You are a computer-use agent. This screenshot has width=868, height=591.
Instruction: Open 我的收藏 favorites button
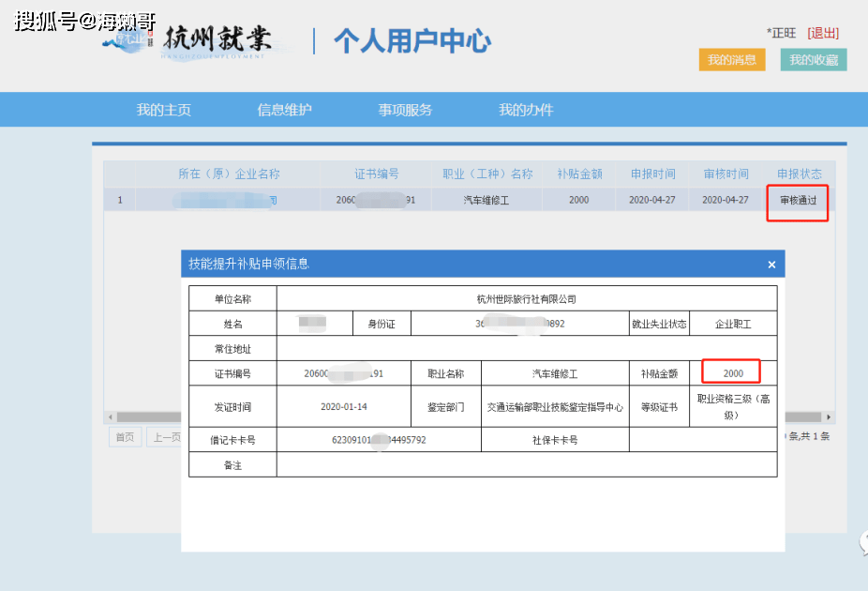tap(814, 60)
